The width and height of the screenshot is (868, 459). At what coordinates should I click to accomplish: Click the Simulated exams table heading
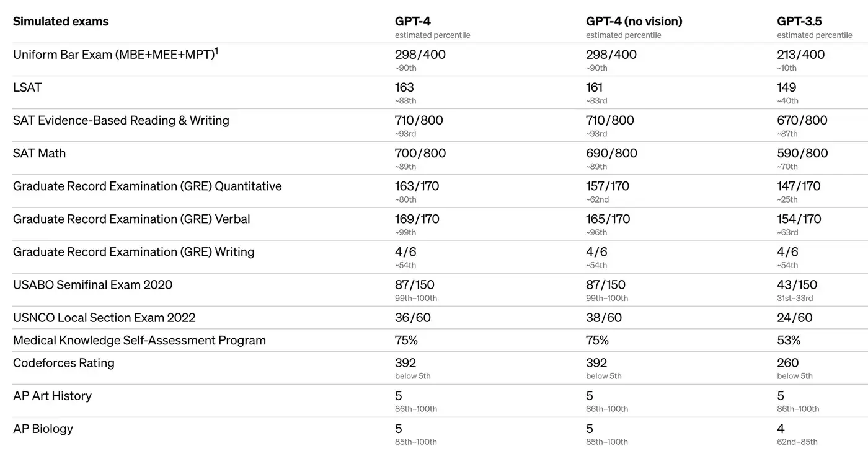(x=61, y=22)
